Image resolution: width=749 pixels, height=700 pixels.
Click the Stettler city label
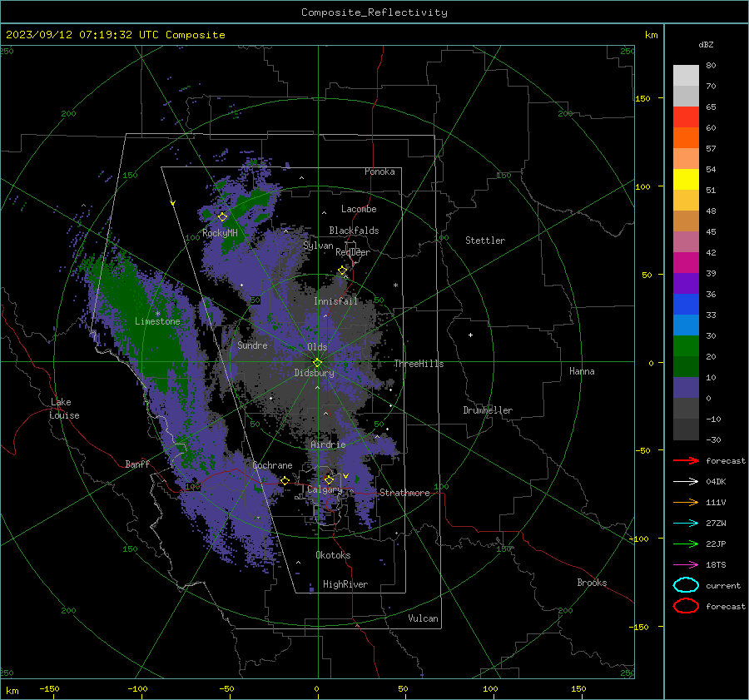(x=485, y=241)
